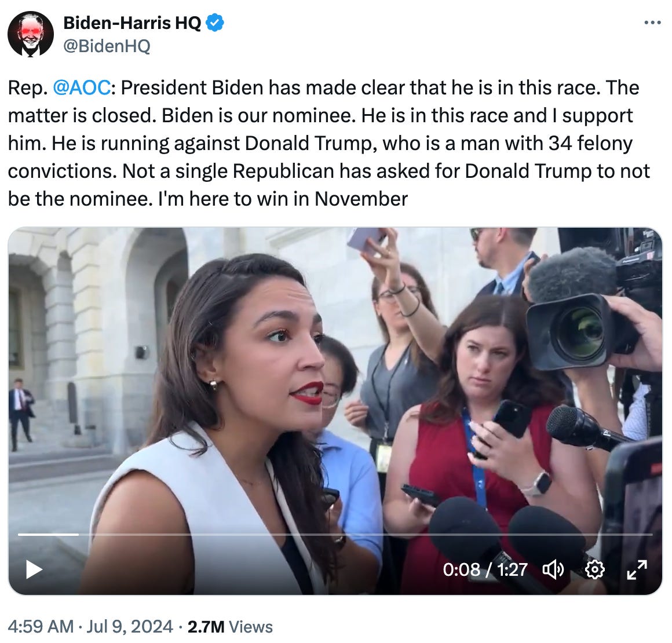Click the blue verified checkmark badge
The image size is (672, 643).
(216, 23)
